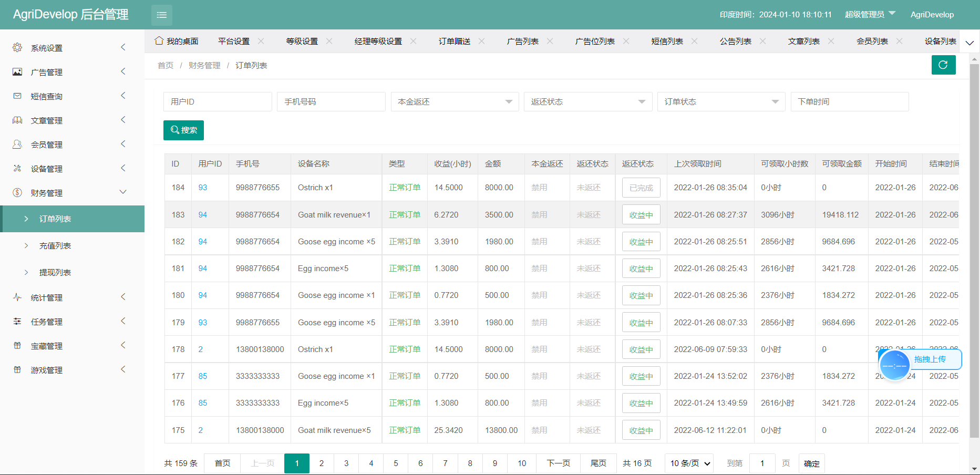Click the 财务管理 coin icon
Screen dimensions: 980x475
[x=17, y=192]
